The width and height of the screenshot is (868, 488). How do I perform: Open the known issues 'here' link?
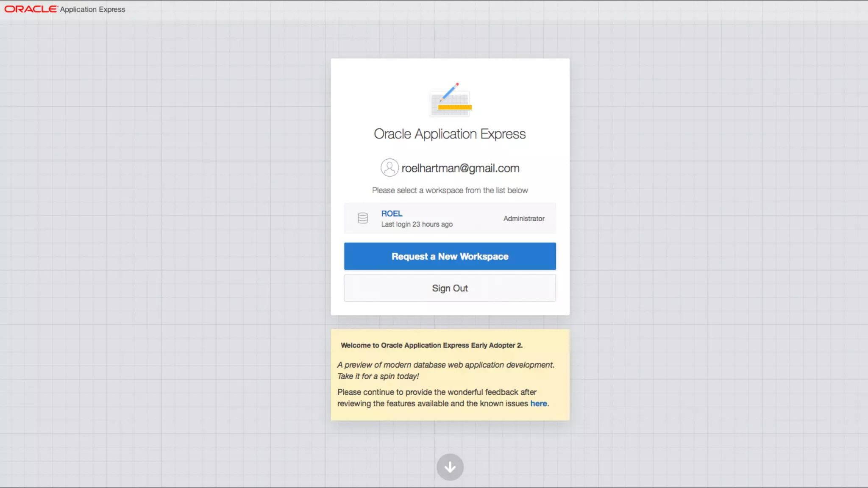tap(538, 404)
